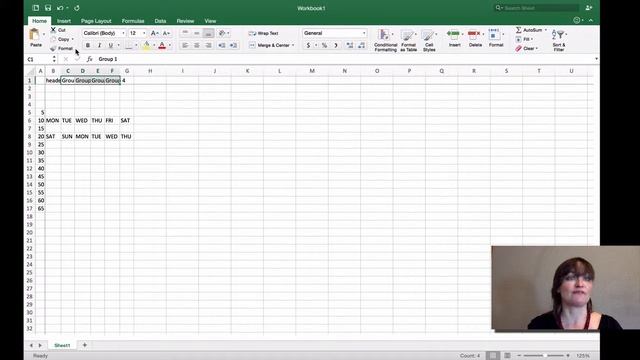Select the Sheet1 tab

62,345
